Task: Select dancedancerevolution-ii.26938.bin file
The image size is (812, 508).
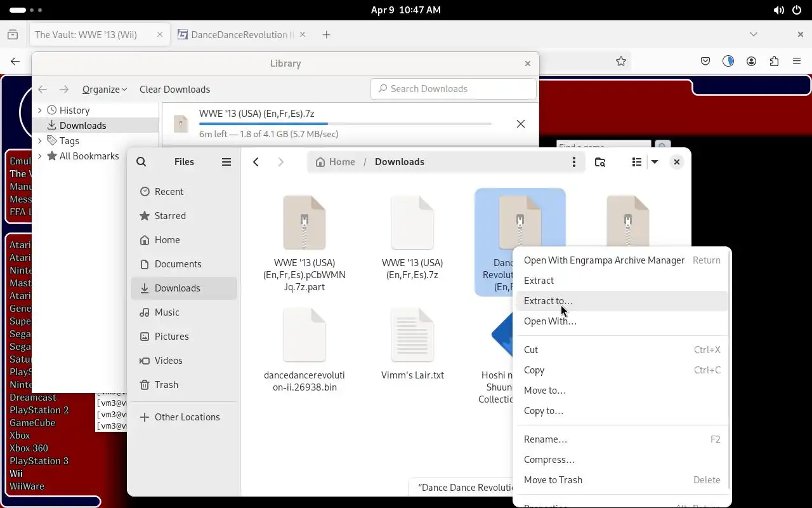Action: 304,351
